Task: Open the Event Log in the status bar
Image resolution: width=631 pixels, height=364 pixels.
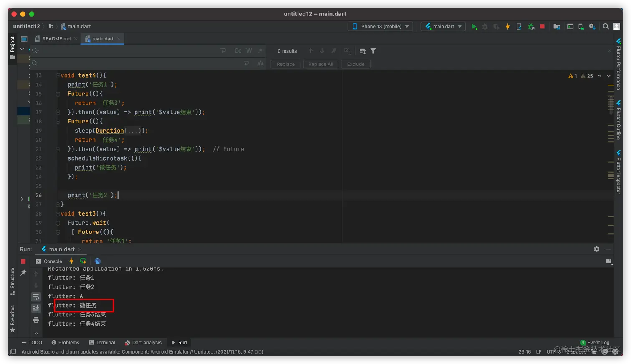Action: click(x=595, y=343)
